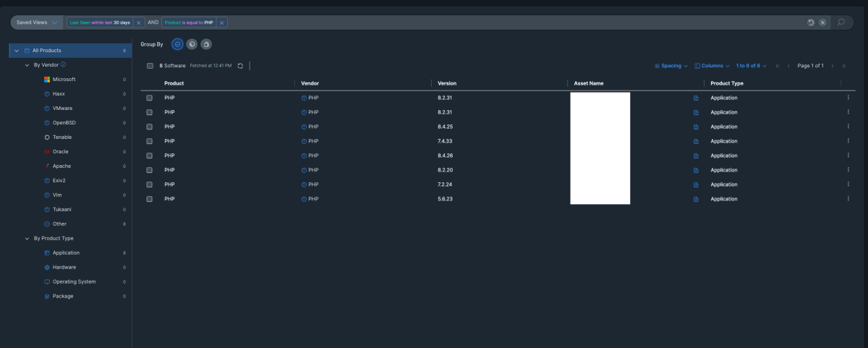Check the PHP 8.2.20 row checkbox
The image size is (868, 348).
pos(150,170)
